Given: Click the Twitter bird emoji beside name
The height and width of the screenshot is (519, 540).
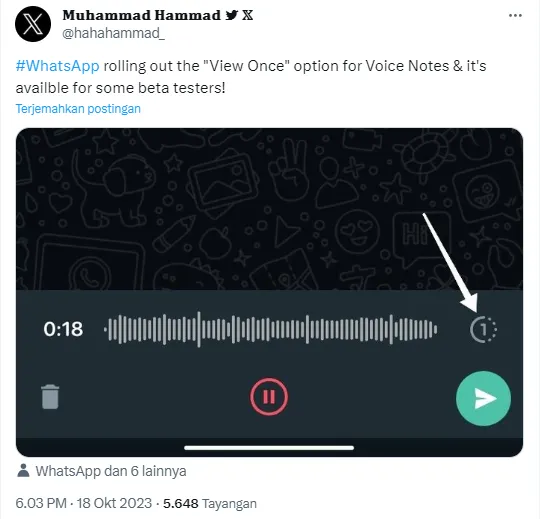Looking at the screenshot, I should [x=231, y=15].
